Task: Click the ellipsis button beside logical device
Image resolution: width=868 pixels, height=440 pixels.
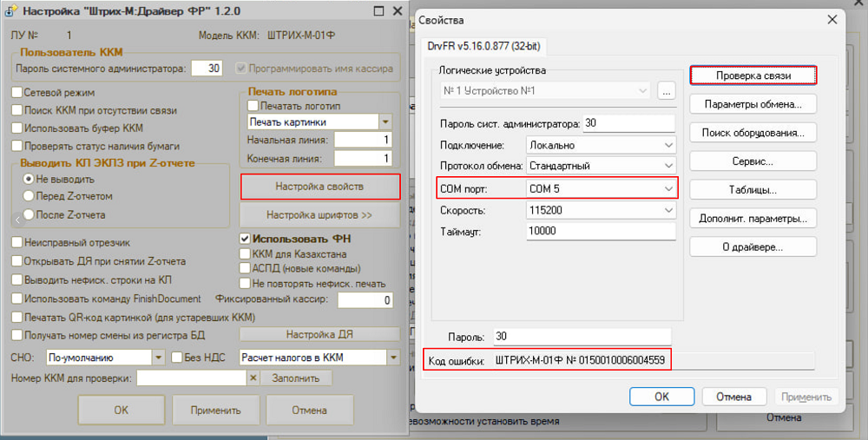Action: (x=667, y=90)
